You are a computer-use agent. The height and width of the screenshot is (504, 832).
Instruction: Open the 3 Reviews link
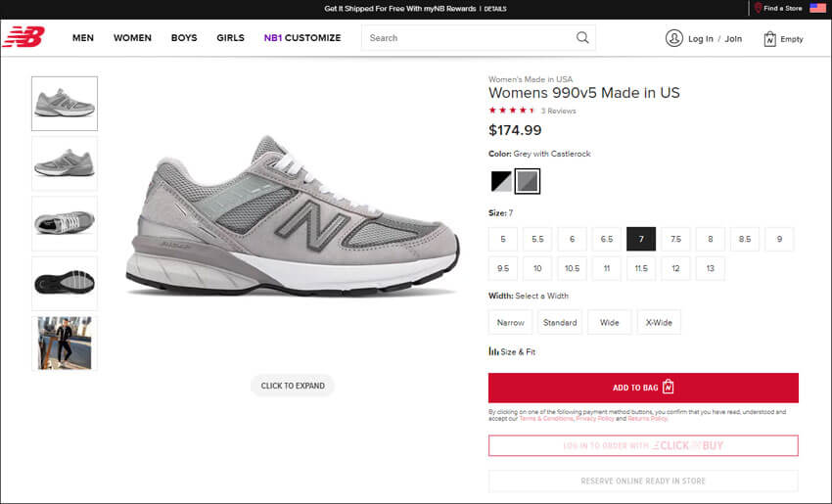559,111
